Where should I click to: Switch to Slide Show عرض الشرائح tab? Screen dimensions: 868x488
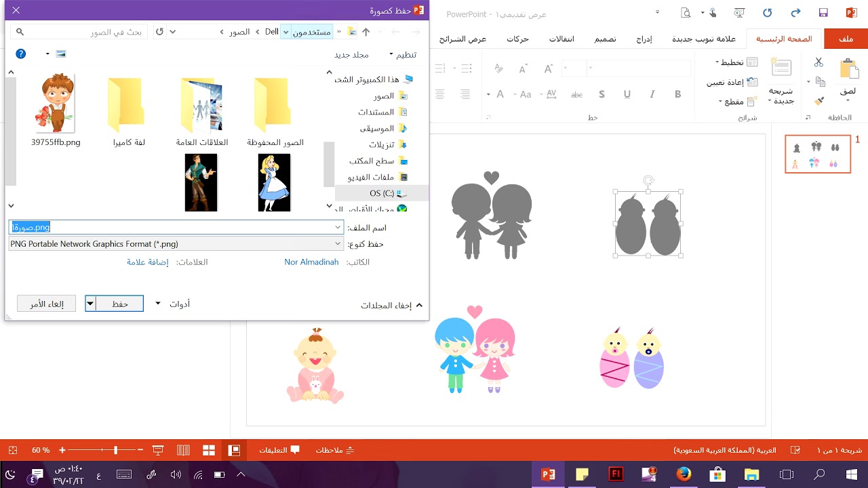coord(462,39)
